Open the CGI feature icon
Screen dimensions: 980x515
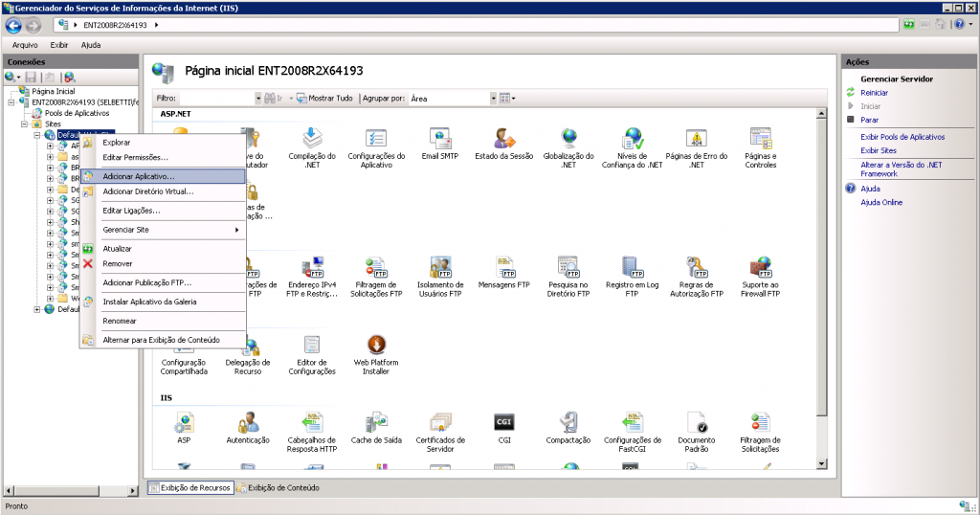(503, 428)
